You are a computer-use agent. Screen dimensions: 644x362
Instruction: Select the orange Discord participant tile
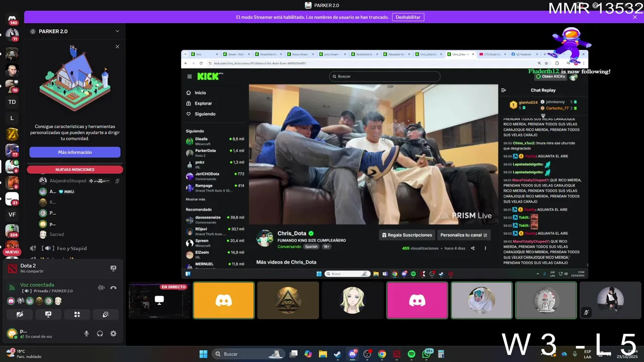tap(224, 301)
